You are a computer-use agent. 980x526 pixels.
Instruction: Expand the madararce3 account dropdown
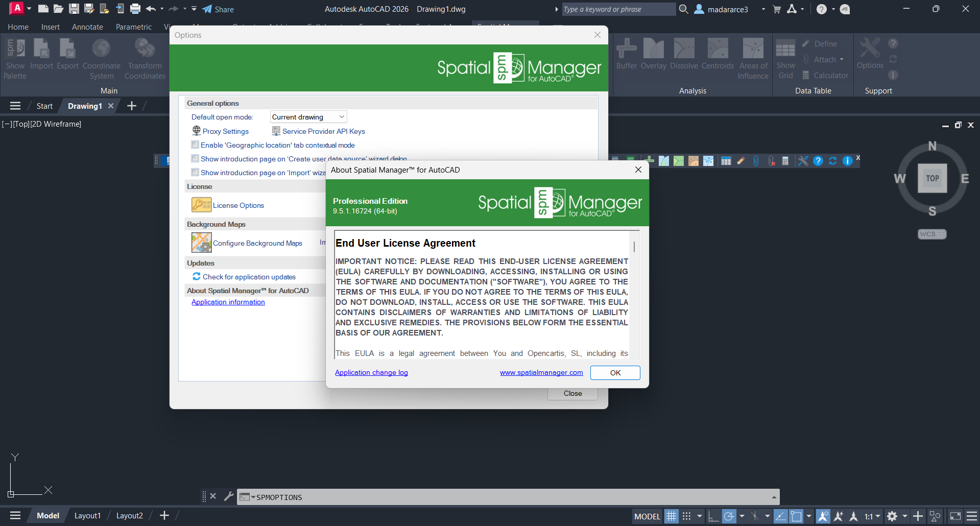tap(763, 9)
